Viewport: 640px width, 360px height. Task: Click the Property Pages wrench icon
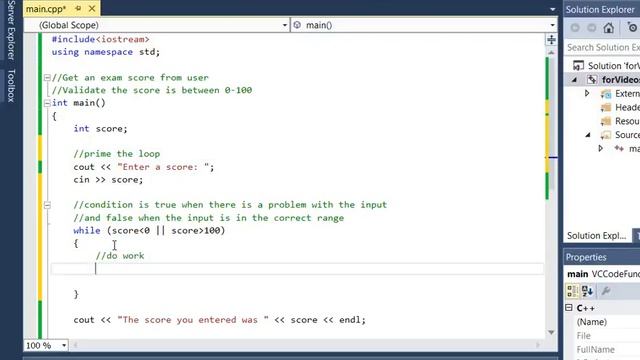pos(606,291)
